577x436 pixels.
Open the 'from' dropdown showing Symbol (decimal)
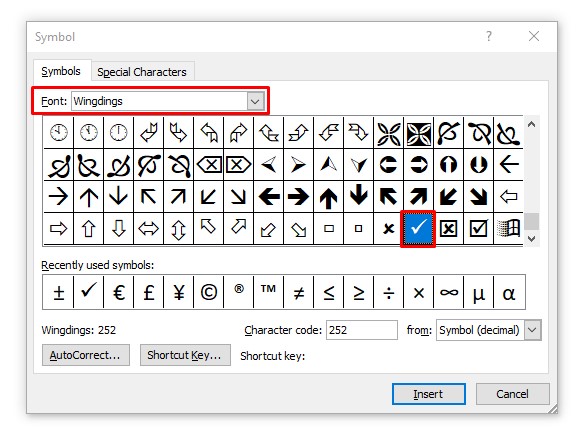tap(532, 330)
